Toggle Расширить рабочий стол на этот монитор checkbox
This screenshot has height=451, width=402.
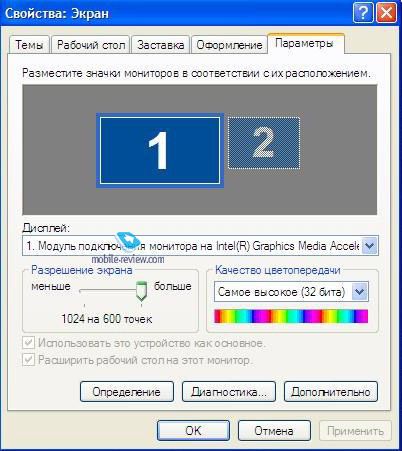click(28, 360)
